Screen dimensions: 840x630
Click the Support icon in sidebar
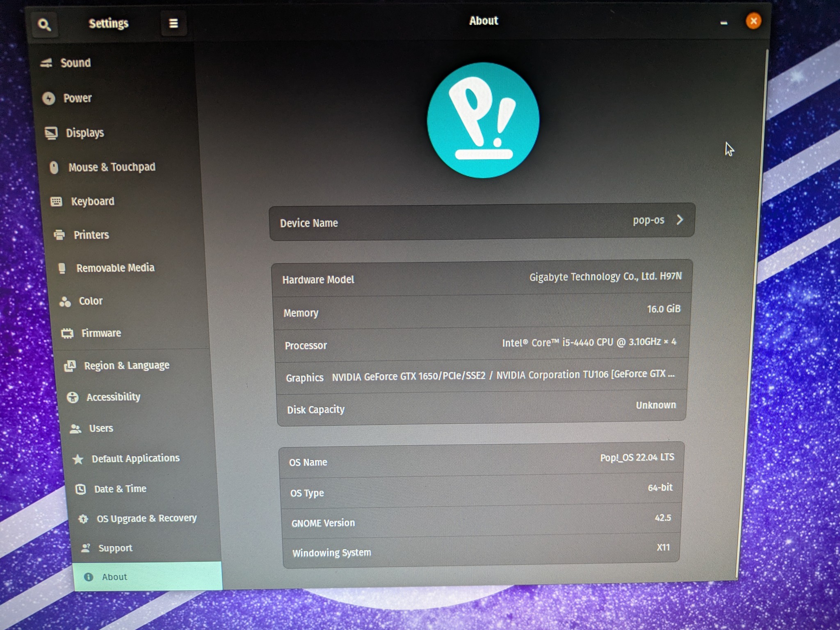86,548
